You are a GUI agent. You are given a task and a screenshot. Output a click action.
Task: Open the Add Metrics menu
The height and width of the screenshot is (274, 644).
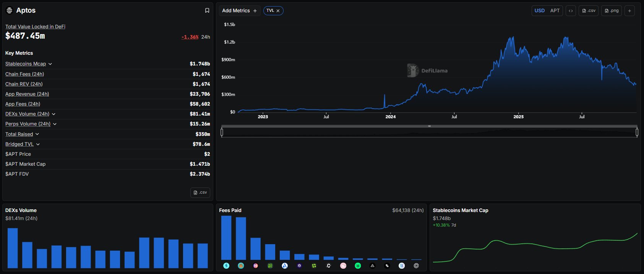click(x=239, y=11)
